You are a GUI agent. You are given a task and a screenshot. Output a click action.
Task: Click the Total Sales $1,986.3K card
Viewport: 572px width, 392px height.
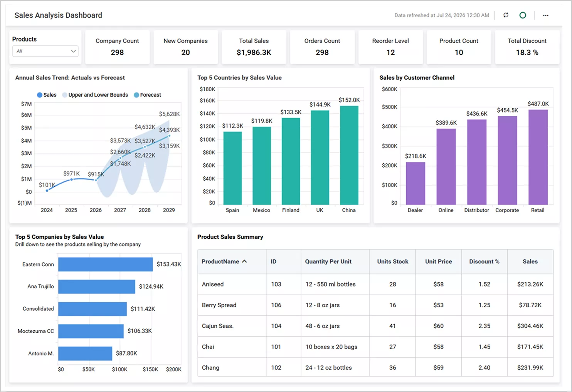click(254, 47)
